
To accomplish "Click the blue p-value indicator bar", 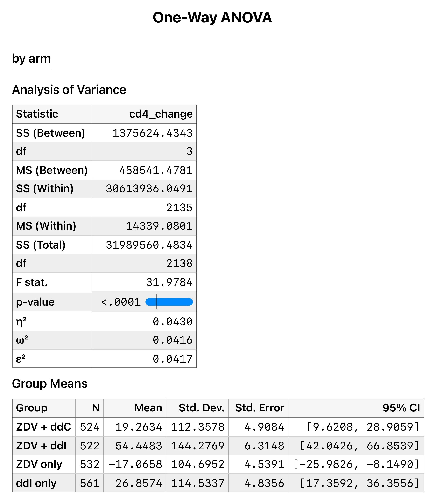I will 169,302.
